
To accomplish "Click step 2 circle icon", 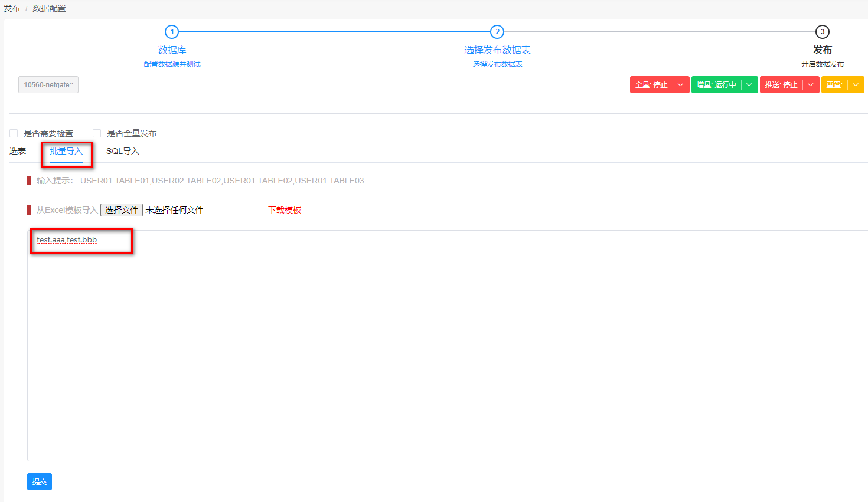I will pos(497,32).
